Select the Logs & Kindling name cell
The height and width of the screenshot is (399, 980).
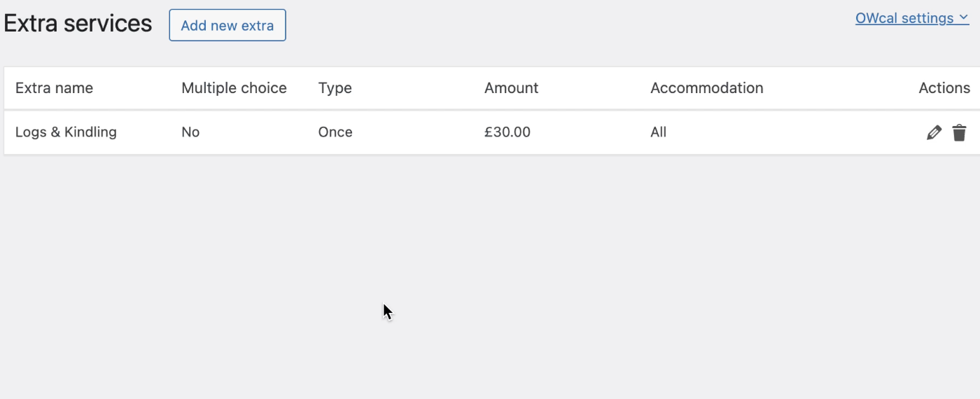(66, 132)
